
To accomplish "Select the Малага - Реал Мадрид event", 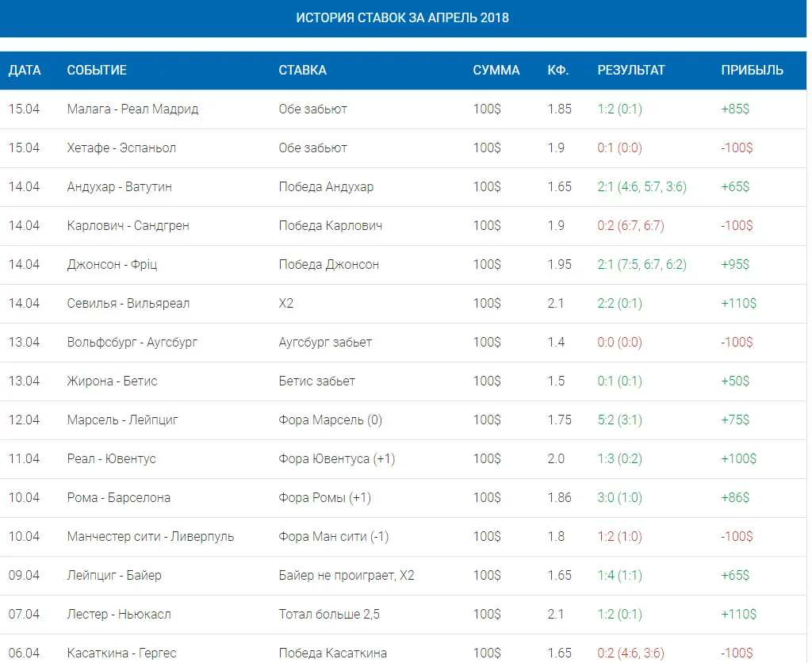I will (132, 109).
